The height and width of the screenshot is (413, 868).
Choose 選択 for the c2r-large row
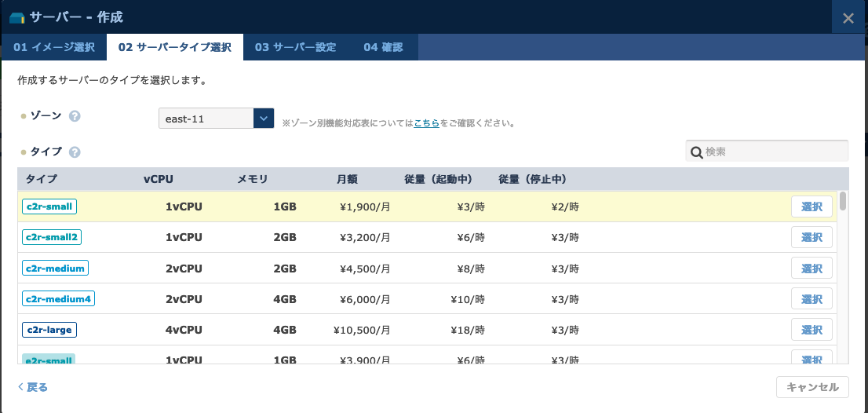pyautogui.click(x=811, y=329)
